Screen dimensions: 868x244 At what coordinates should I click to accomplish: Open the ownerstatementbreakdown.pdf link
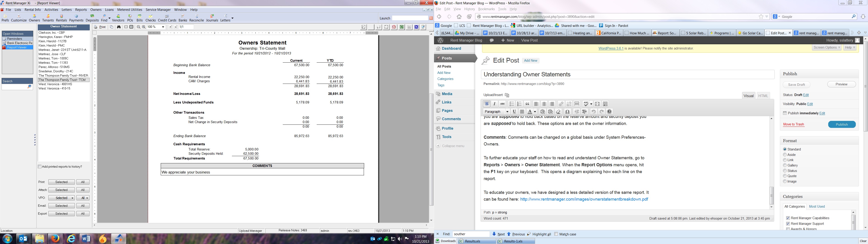pos(584,199)
